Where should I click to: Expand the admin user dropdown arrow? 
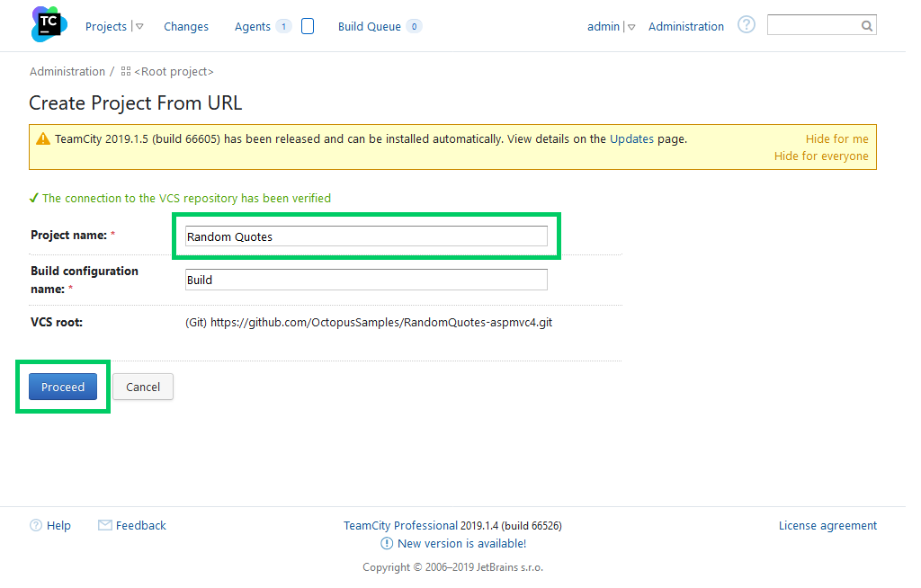[x=631, y=27]
